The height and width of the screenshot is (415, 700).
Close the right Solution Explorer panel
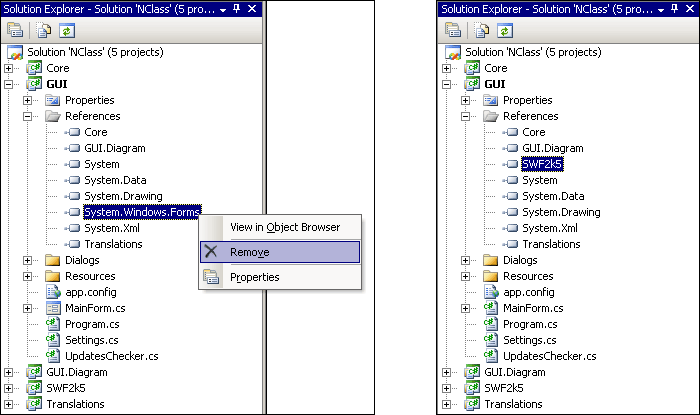pyautogui.click(x=690, y=9)
